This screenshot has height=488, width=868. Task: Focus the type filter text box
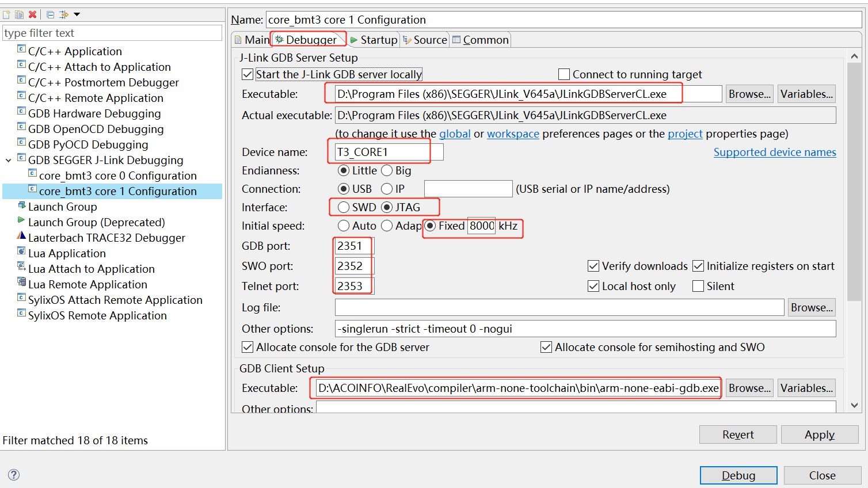pos(112,33)
